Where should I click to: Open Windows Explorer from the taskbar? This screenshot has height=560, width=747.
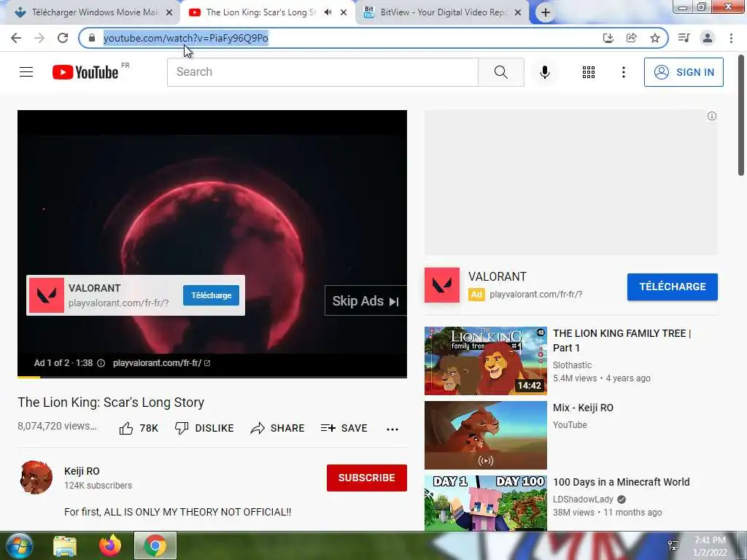coord(65,546)
